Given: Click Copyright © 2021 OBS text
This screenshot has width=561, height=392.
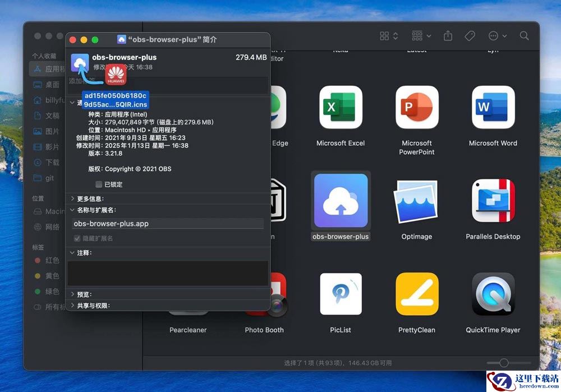Looking at the screenshot, I should (138, 169).
